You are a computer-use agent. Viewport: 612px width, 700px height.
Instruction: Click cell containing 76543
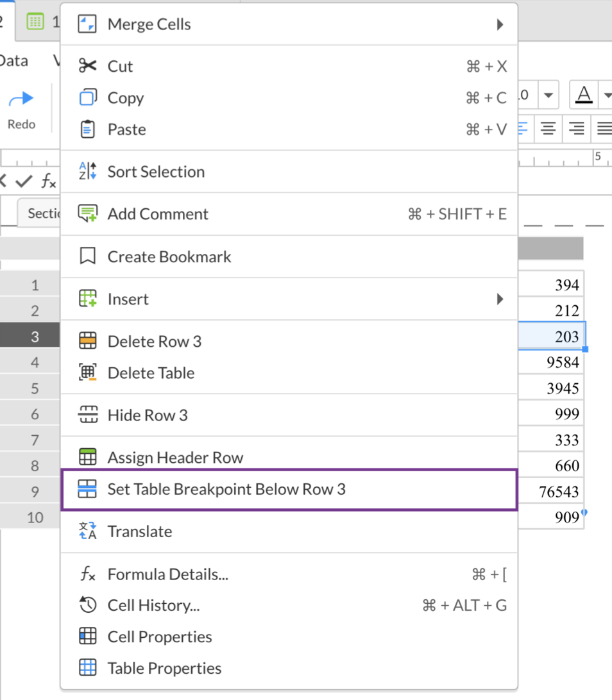pyautogui.click(x=551, y=492)
